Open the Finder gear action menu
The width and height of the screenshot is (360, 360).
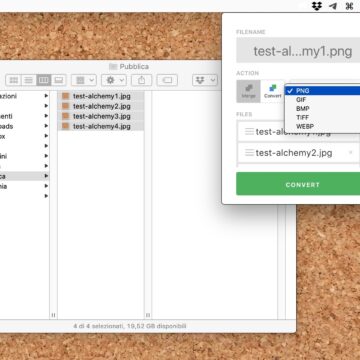pos(114,80)
